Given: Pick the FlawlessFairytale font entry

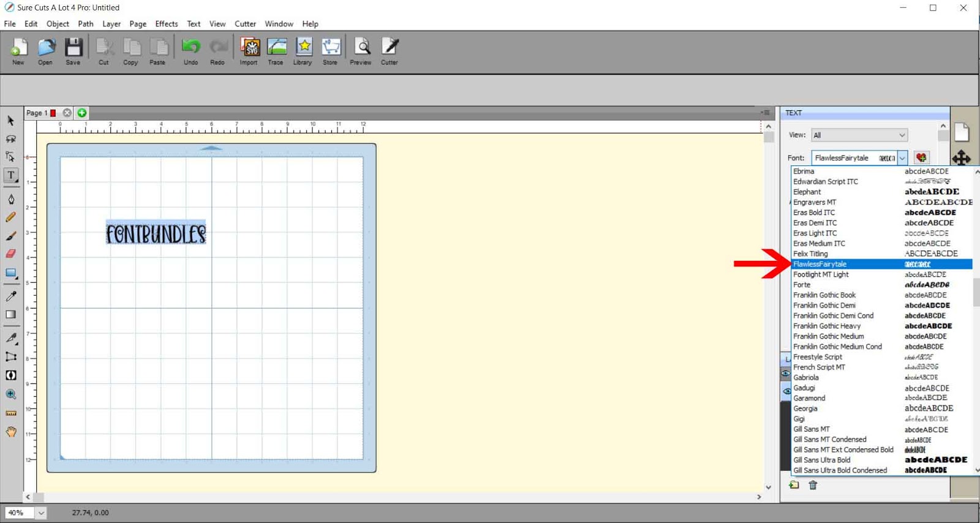Looking at the screenshot, I should 882,265.
